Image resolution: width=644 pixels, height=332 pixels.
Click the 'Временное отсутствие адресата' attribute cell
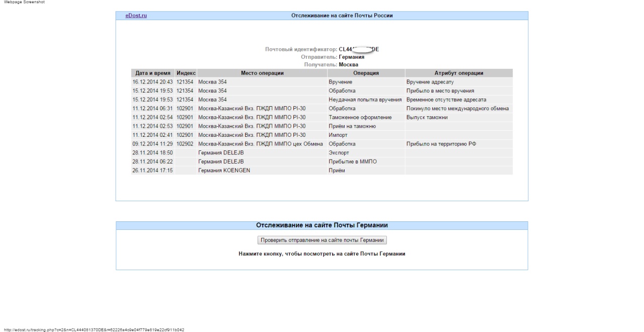coord(446,100)
